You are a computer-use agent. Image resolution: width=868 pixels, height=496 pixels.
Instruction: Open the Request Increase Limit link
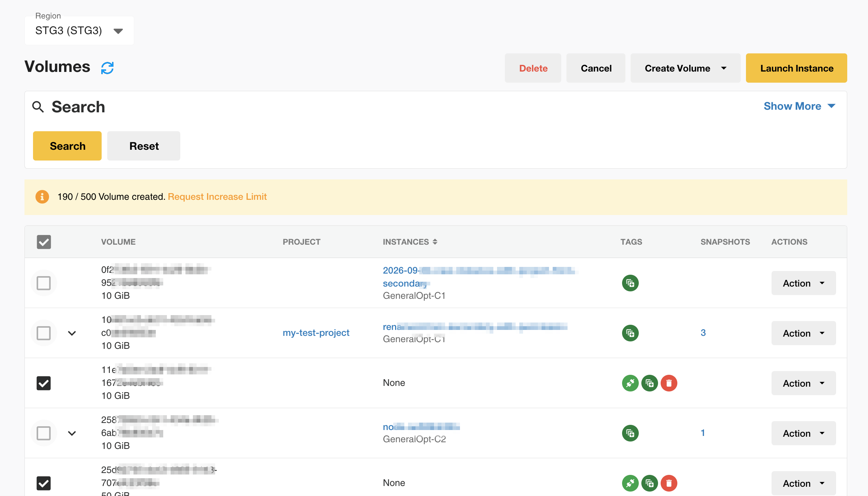pyautogui.click(x=217, y=197)
